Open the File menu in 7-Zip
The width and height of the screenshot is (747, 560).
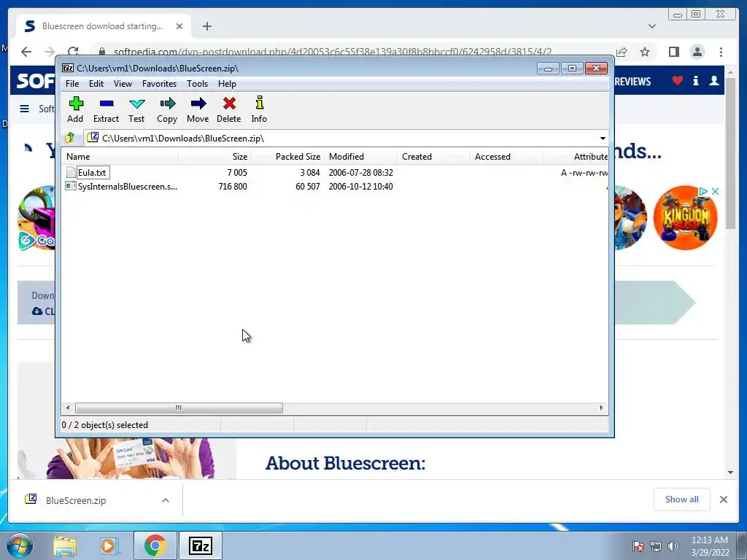pyautogui.click(x=72, y=84)
